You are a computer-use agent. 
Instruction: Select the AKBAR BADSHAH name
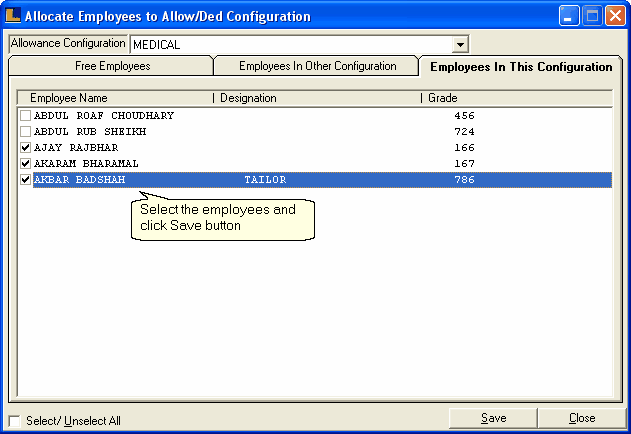[x=80, y=180]
